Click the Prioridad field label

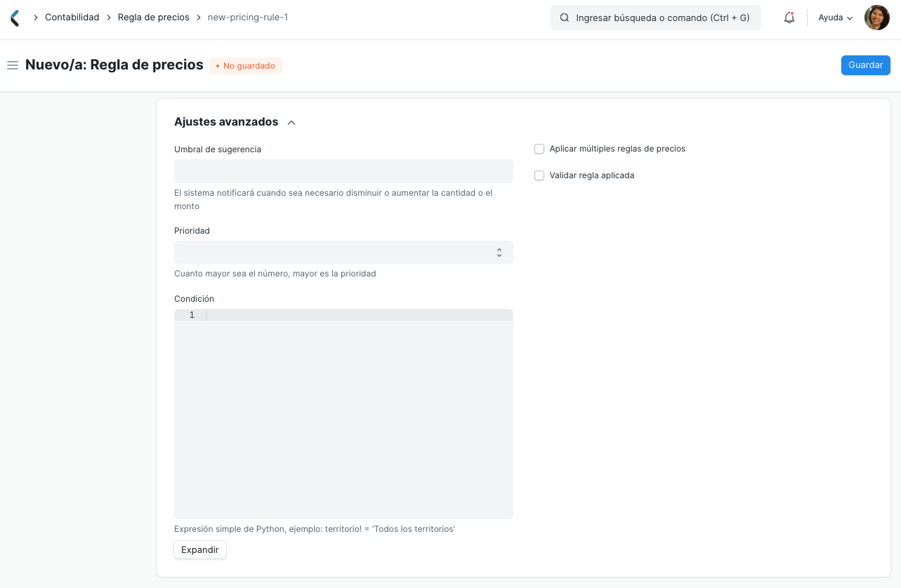[x=192, y=231]
